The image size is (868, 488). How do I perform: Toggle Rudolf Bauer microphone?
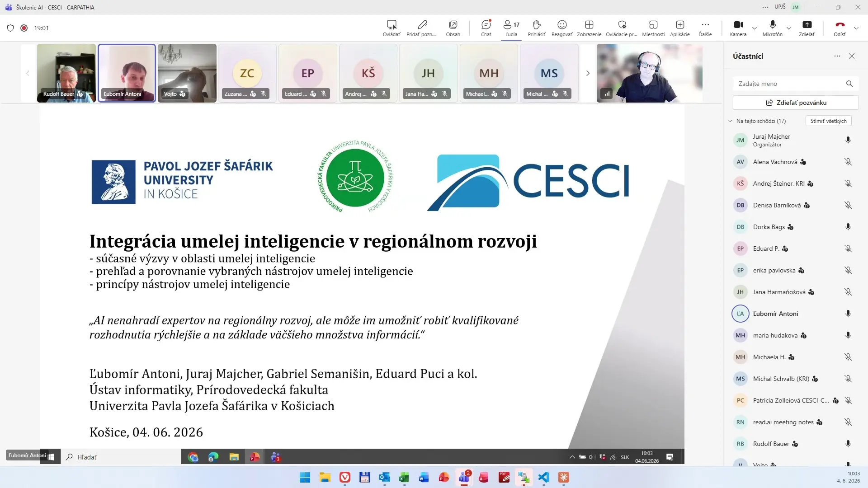848,444
